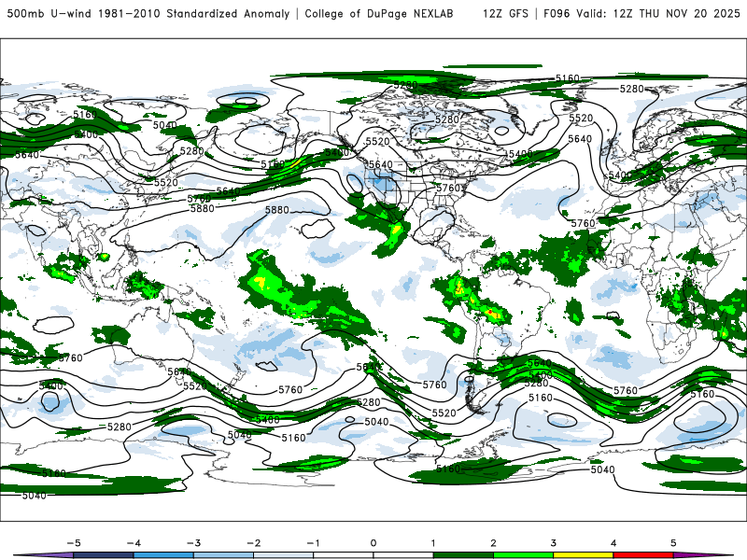Click the '−3' colorbar tick label
Viewport: 747px width, 560px height.
193,543
